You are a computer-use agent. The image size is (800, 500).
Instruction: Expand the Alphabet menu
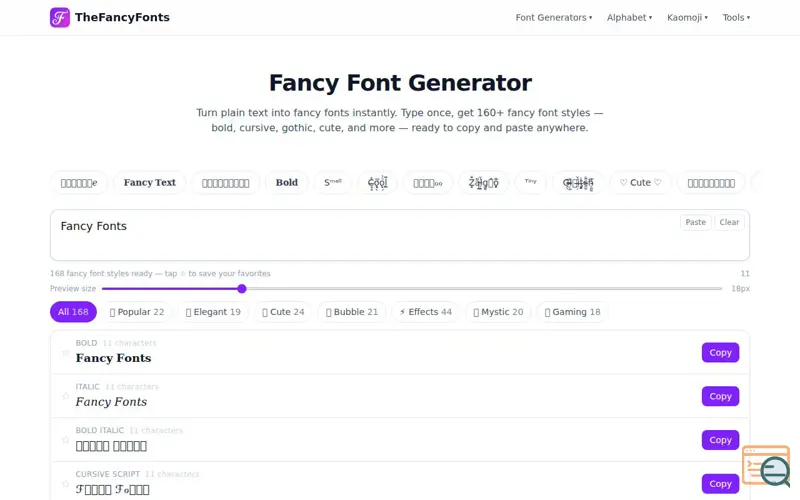pos(629,17)
